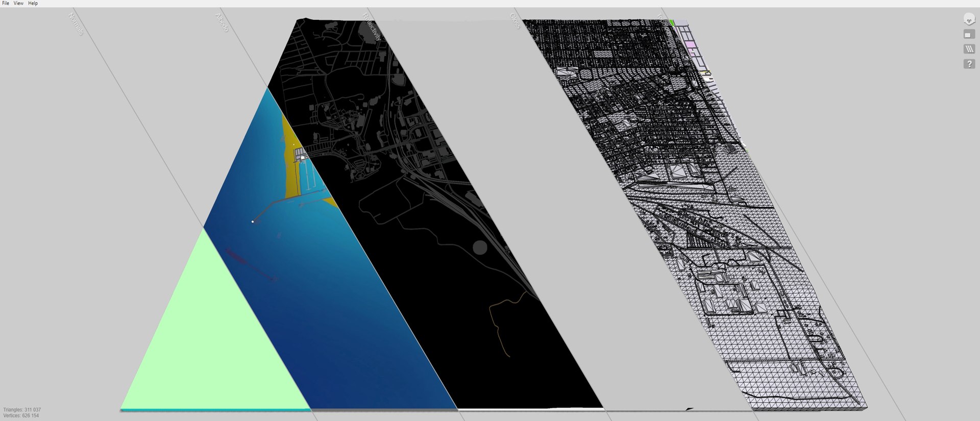The width and height of the screenshot is (980, 421).
Task: Open the View menu
Action: pyautogui.click(x=18, y=3)
